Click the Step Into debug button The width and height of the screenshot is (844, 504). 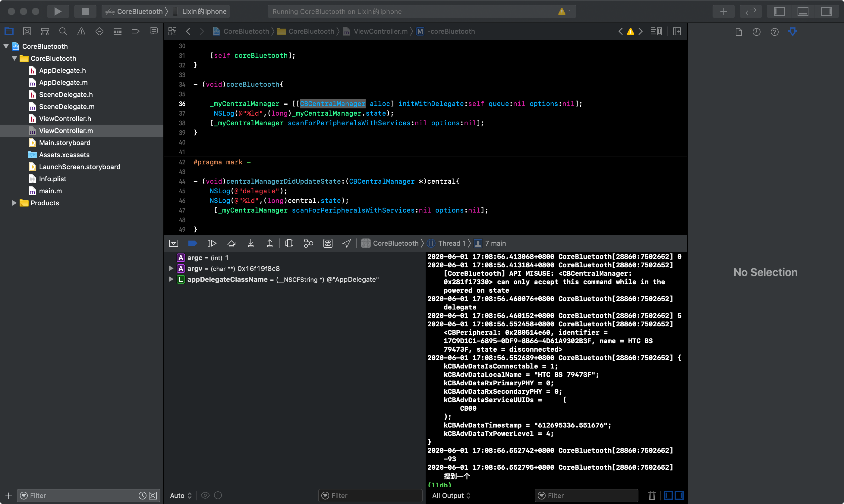point(250,243)
